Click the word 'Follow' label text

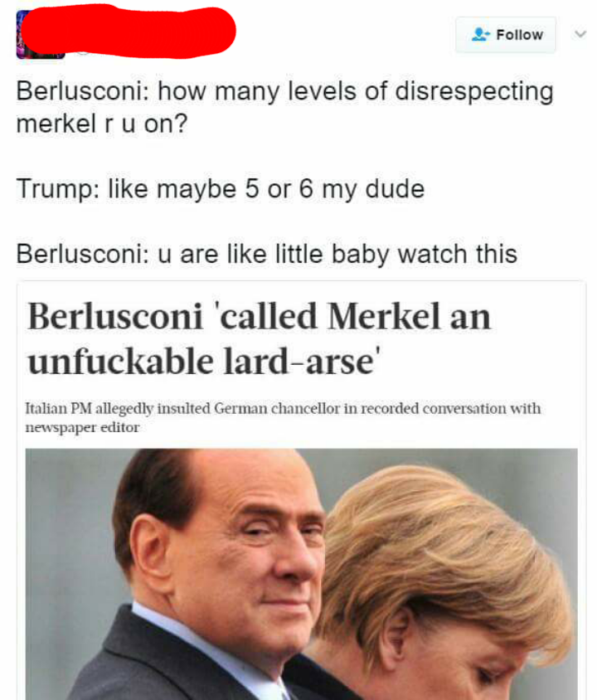point(519,35)
